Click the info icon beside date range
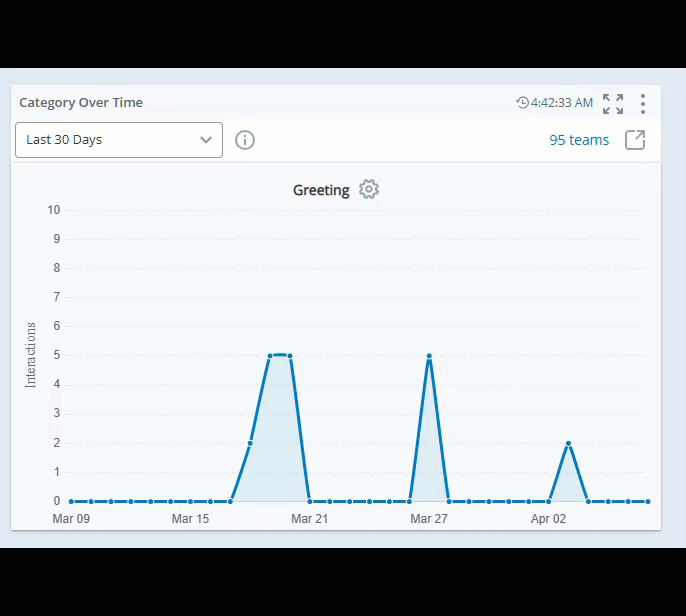The image size is (686, 616). pos(245,140)
